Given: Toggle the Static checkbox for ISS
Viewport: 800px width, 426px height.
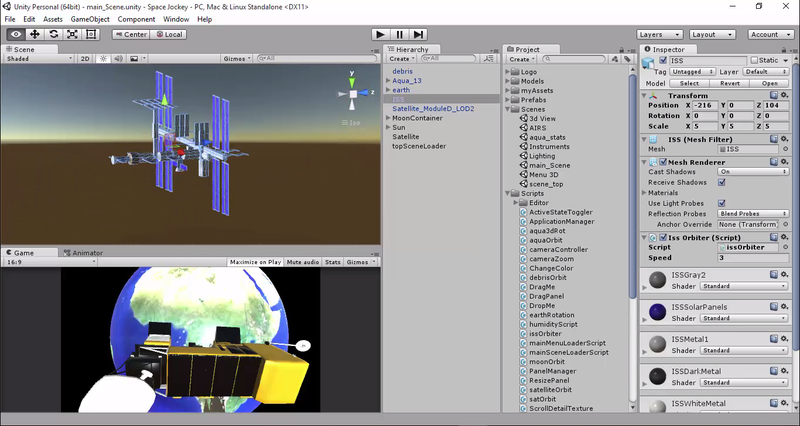Looking at the screenshot, I should (753, 60).
